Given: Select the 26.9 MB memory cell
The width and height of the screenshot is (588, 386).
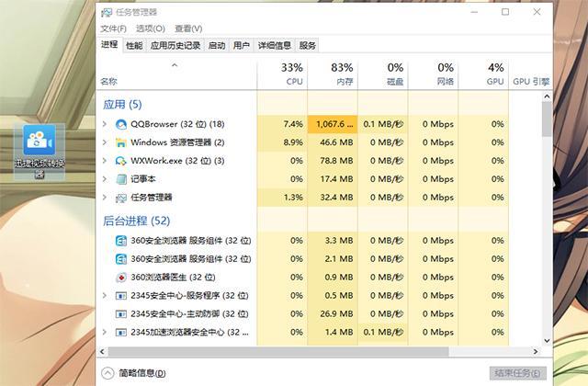Looking at the screenshot, I should point(333,314).
